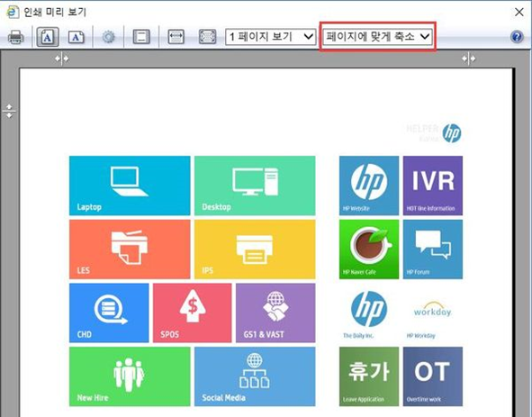Click the HP Naver Cafe tile
The width and height of the screenshot is (532, 417).
[369, 249]
